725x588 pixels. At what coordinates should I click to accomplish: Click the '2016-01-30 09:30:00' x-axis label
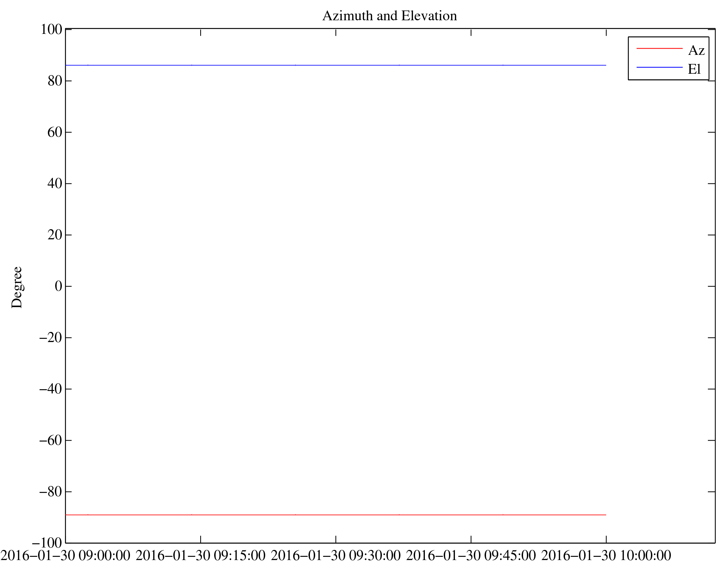pyautogui.click(x=336, y=556)
